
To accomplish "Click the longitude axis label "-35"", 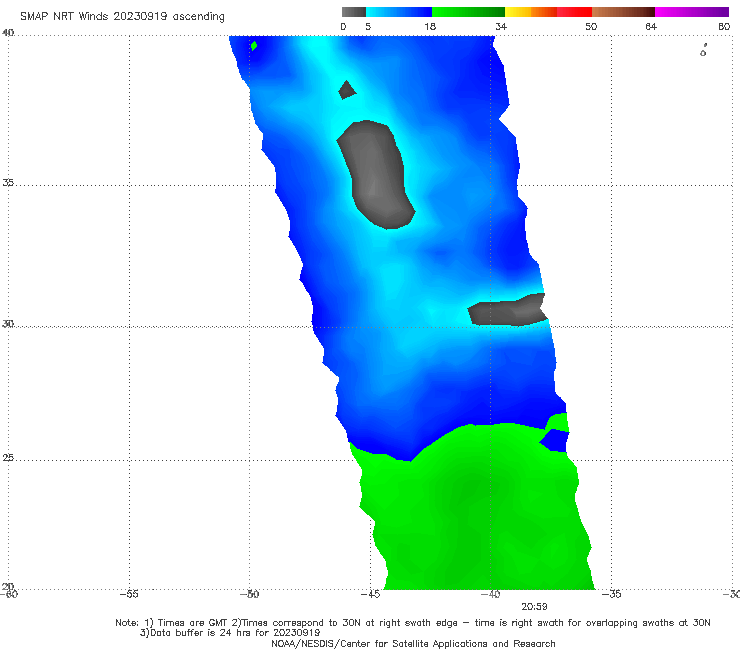I will (612, 594).
